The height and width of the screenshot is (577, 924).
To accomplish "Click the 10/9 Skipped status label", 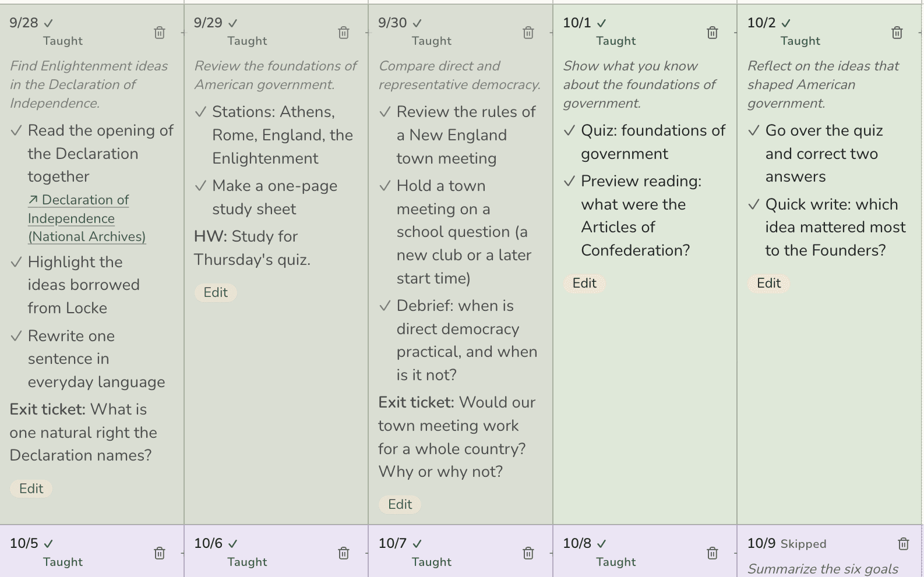I will [803, 544].
